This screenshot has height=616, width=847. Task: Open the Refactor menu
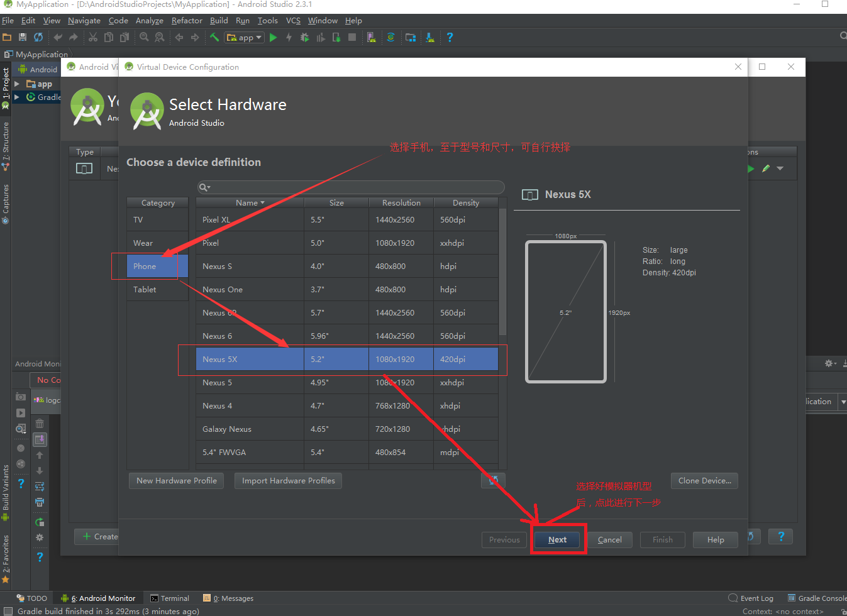tap(187, 20)
